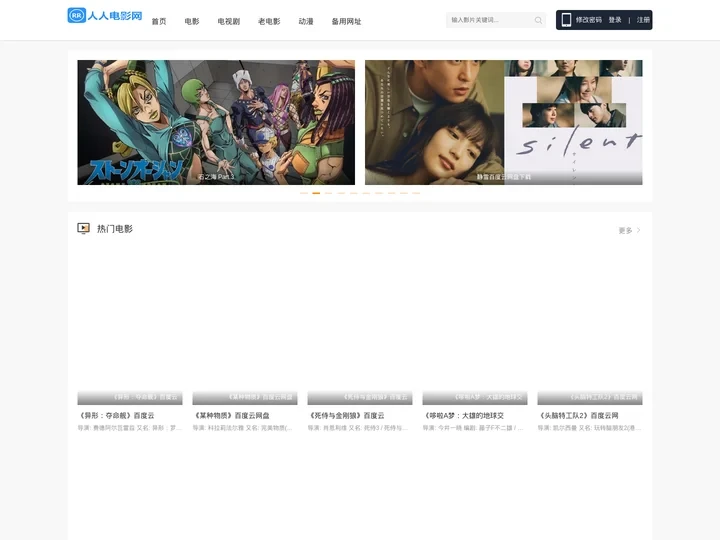Viewport: 720px width, 540px height.
Task: Open the 备用网址 nav item
Action: (x=346, y=22)
